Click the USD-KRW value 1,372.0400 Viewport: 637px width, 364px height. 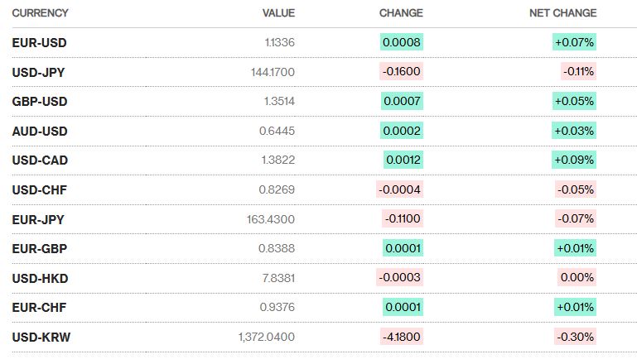coord(266,337)
